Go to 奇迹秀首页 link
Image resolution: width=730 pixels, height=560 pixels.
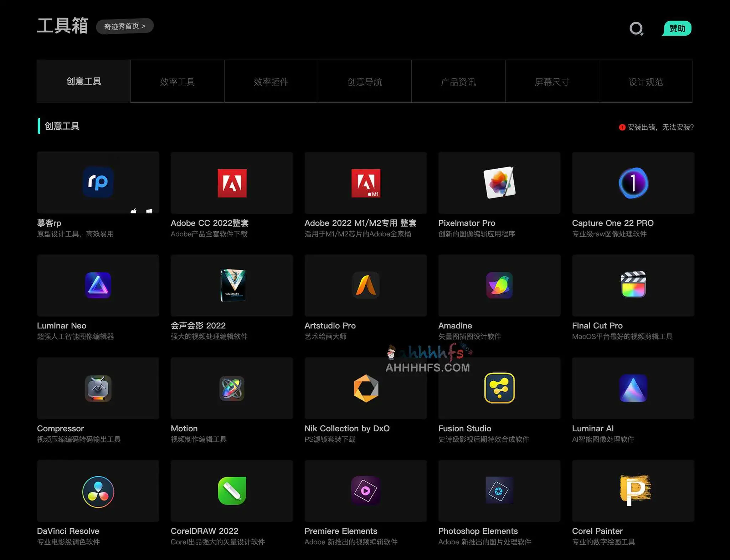(125, 26)
